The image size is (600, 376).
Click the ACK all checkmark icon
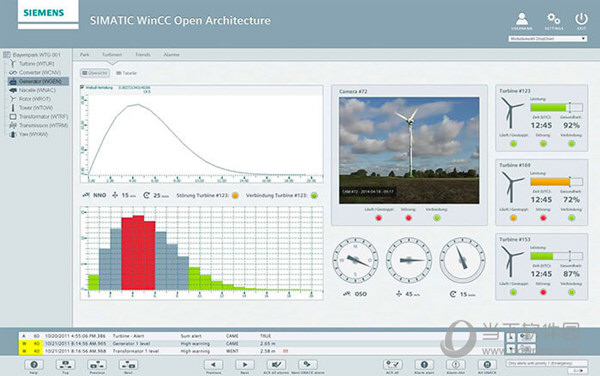(x=393, y=365)
